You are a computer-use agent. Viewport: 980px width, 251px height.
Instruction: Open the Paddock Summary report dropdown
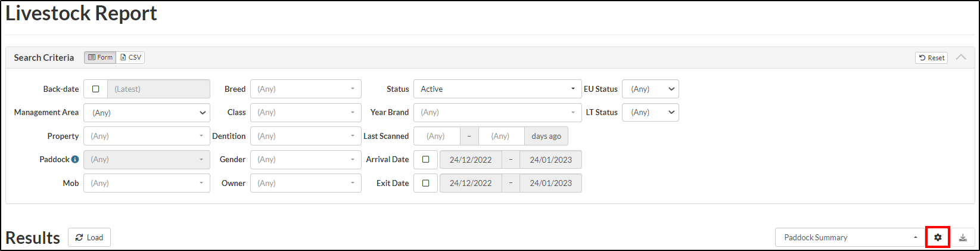[x=850, y=237]
